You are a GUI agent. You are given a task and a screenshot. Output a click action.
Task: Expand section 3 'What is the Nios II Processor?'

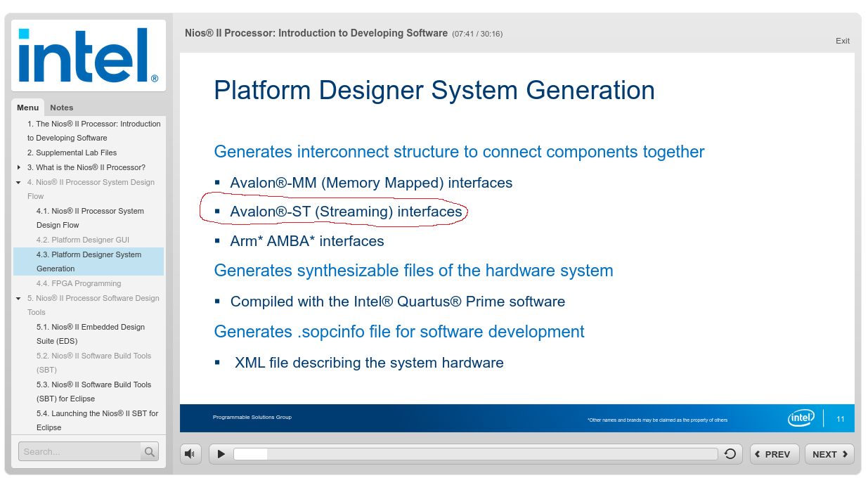click(18, 167)
